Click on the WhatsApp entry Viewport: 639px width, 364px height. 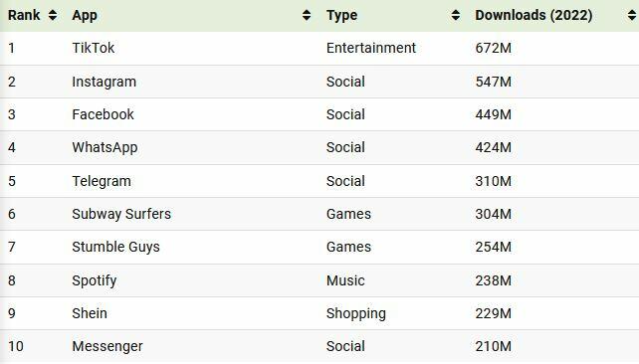coord(105,147)
